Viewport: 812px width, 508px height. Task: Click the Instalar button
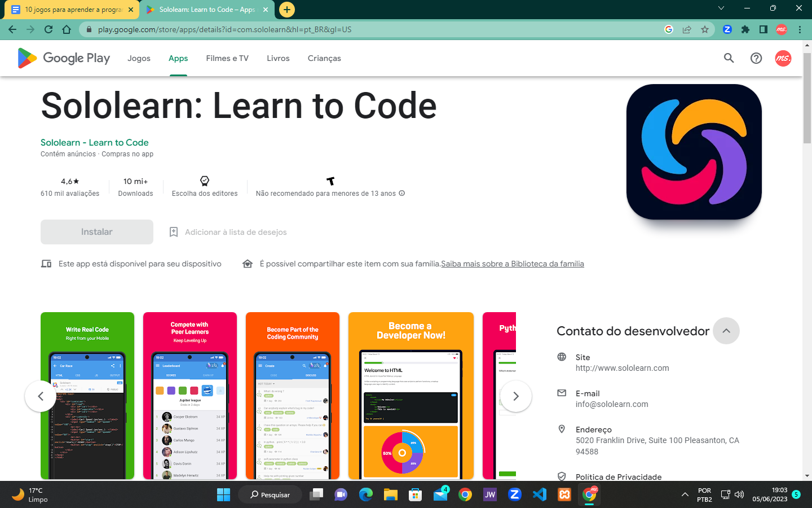click(97, 232)
